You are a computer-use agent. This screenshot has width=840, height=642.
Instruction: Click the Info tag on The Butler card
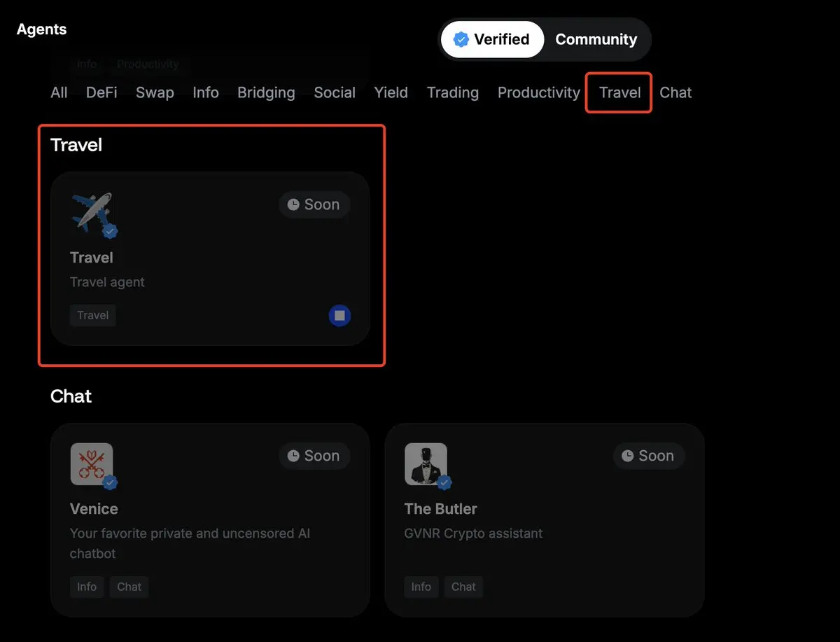(421, 587)
